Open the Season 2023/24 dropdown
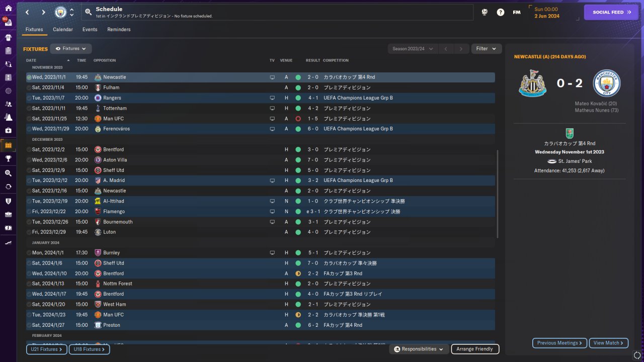Viewport: 644px width, 362px height. pyautogui.click(x=413, y=49)
